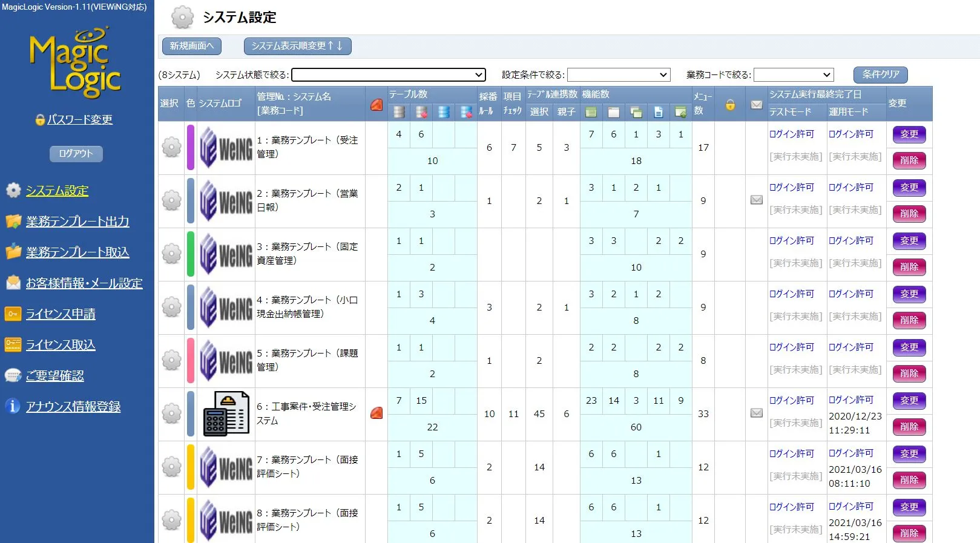Click the gold lock icon in table header
The image size is (980, 543).
pos(730,104)
